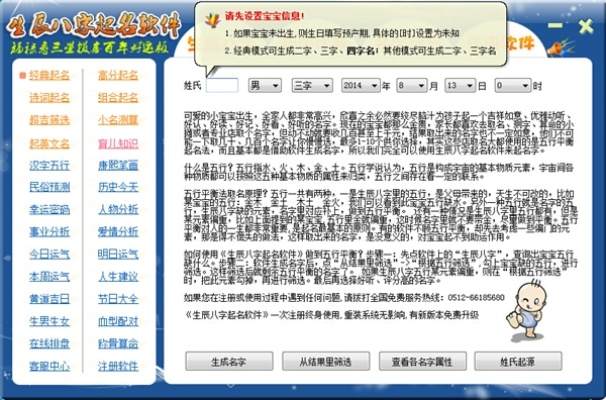Select 经典起名 in the sidebar
Screen dimensions: 606x400
[49, 75]
